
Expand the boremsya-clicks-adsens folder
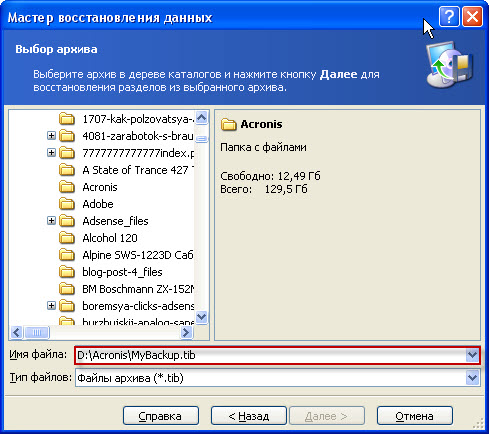tap(51, 306)
